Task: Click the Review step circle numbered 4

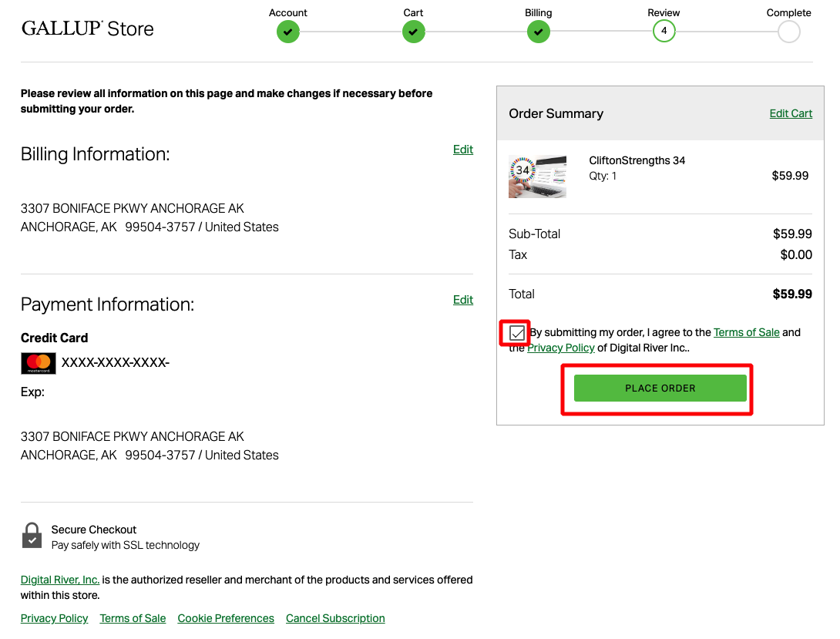Action: pyautogui.click(x=664, y=31)
